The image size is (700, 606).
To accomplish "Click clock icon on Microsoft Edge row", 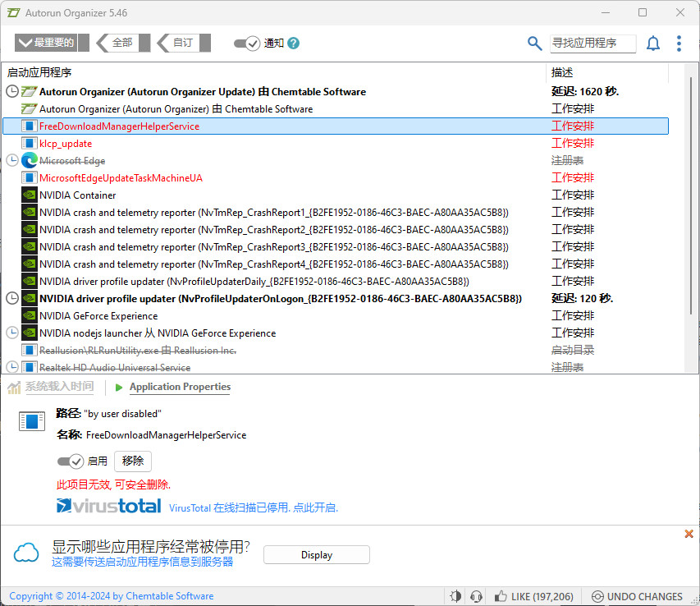I will [12, 160].
